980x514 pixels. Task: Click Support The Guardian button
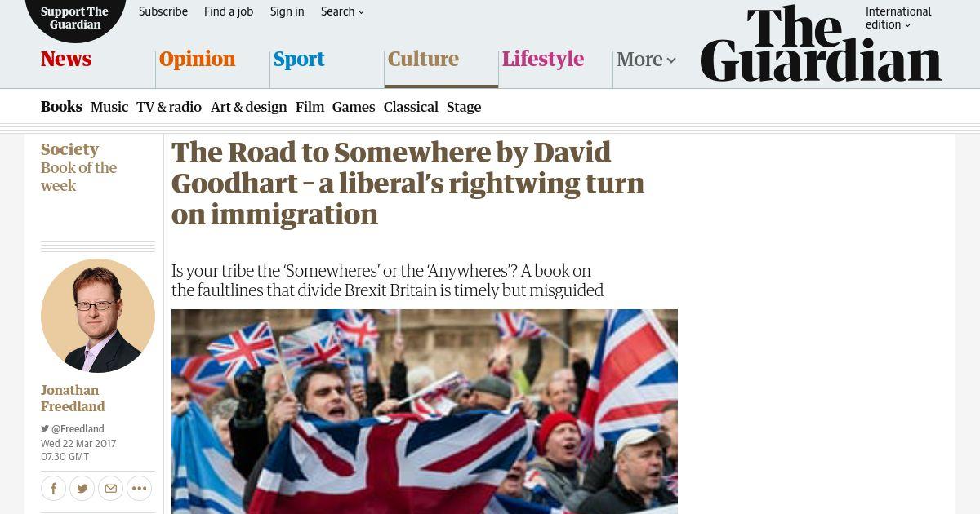[75, 18]
